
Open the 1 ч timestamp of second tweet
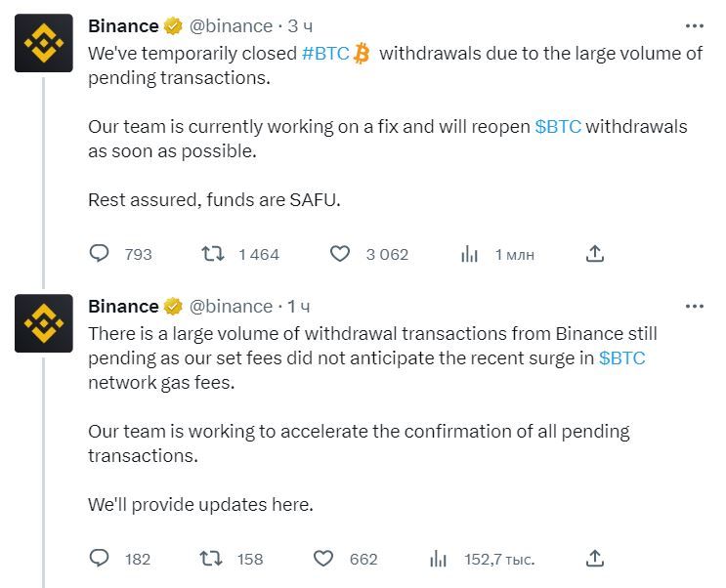299,307
